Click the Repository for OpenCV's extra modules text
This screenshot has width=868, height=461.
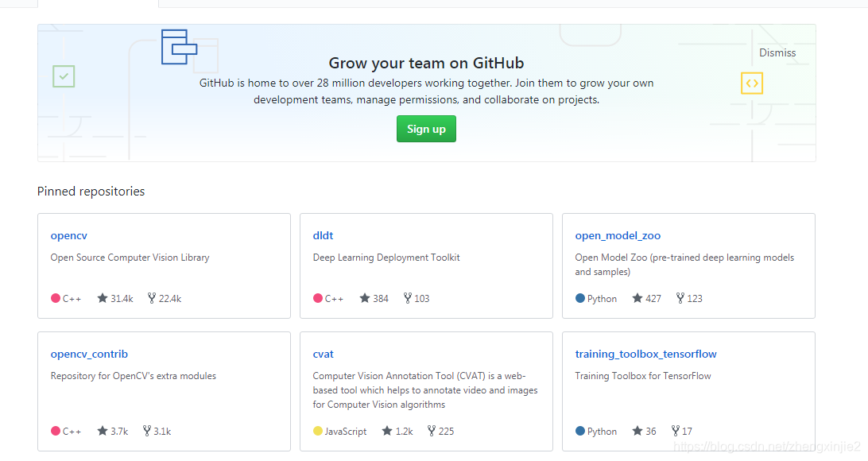(x=134, y=376)
